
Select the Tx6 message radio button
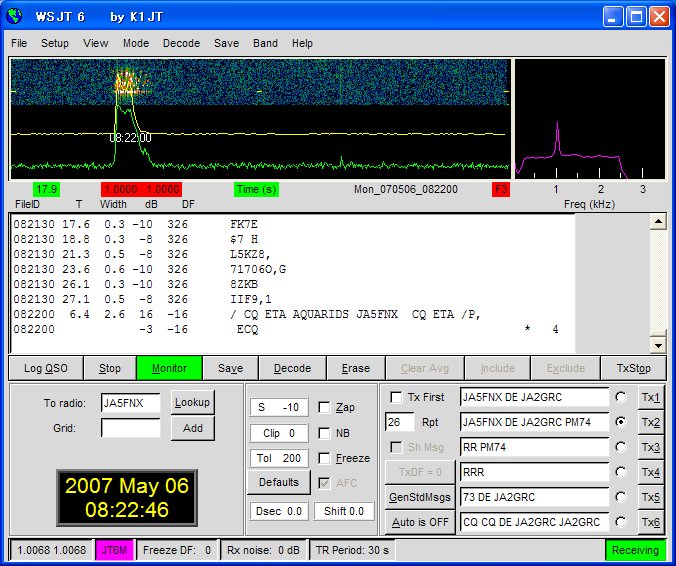coord(620,522)
